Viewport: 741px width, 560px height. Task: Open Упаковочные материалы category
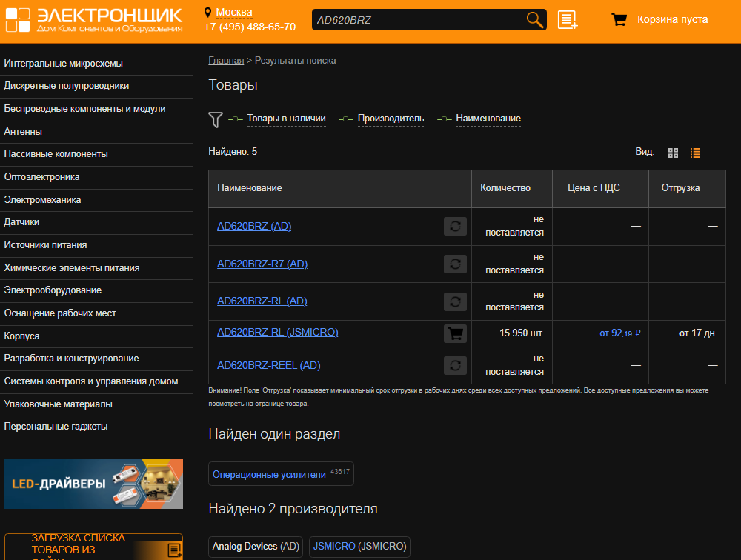coord(96,404)
